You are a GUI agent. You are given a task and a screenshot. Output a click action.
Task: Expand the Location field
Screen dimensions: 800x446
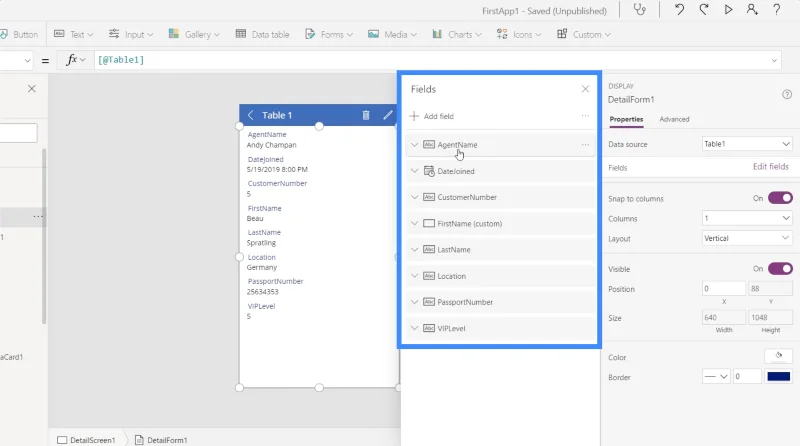click(x=414, y=276)
